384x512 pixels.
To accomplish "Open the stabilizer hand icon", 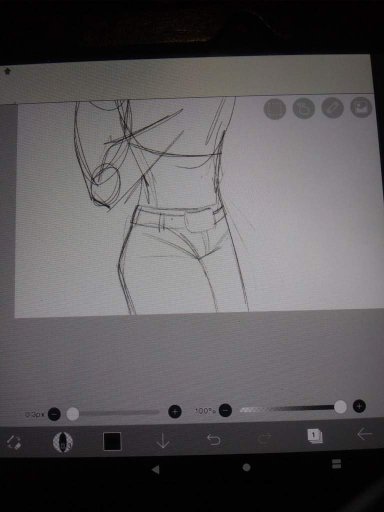I will (303, 108).
